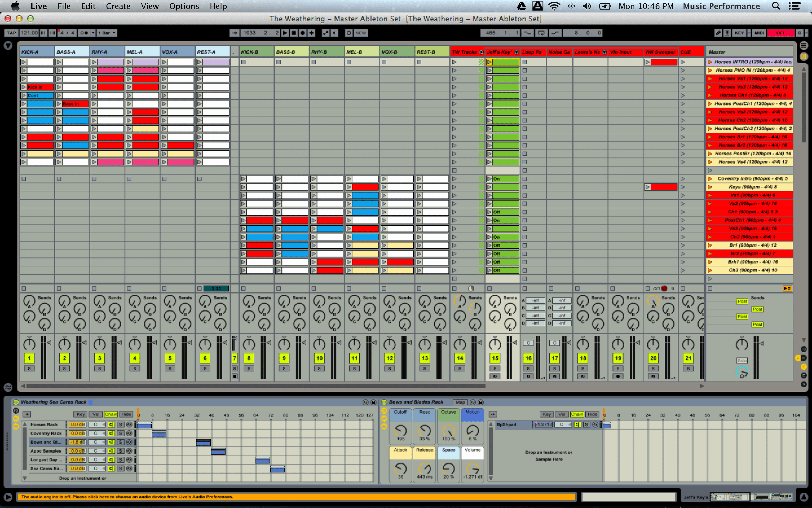Click the Arrangement Record button
The width and height of the screenshot is (812, 508).
(303, 33)
